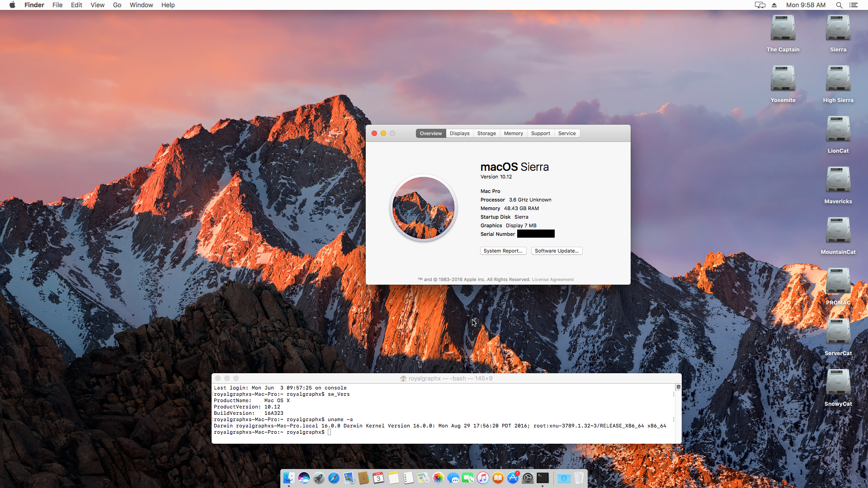Click the macOS Sierra logo image
Viewport: 868px width, 488px height.
tap(424, 208)
